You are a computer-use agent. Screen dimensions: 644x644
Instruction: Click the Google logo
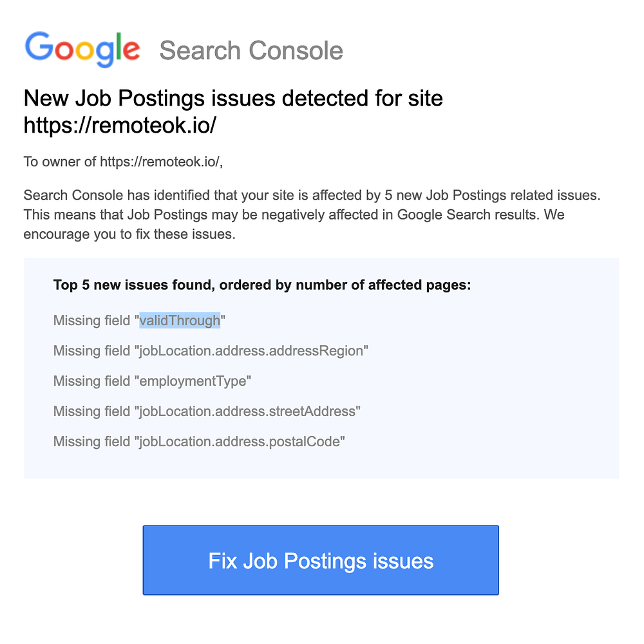pos(82,48)
